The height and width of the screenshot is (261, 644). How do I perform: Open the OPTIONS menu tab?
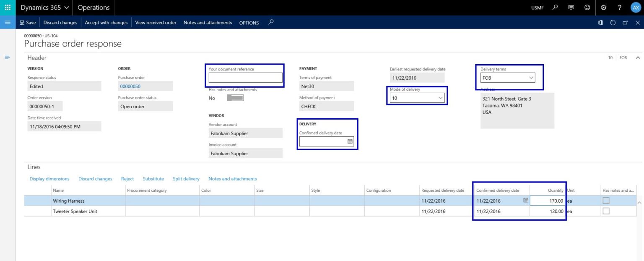tap(249, 23)
